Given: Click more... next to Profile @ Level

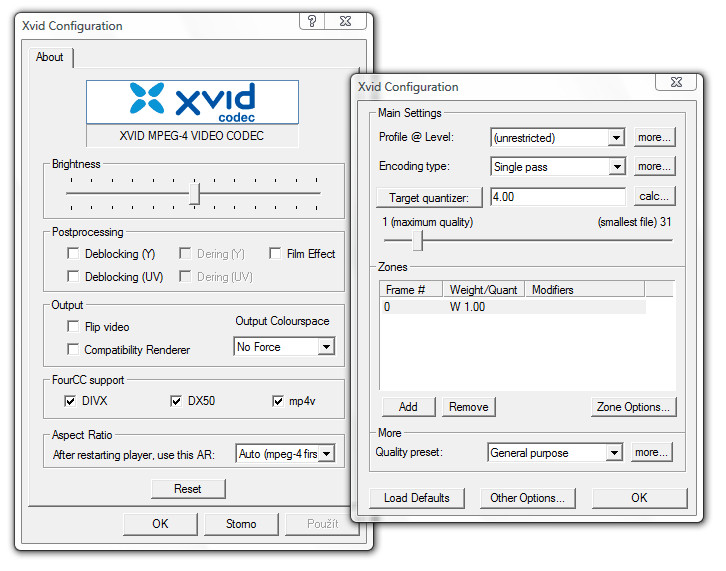Looking at the screenshot, I should 654,137.
